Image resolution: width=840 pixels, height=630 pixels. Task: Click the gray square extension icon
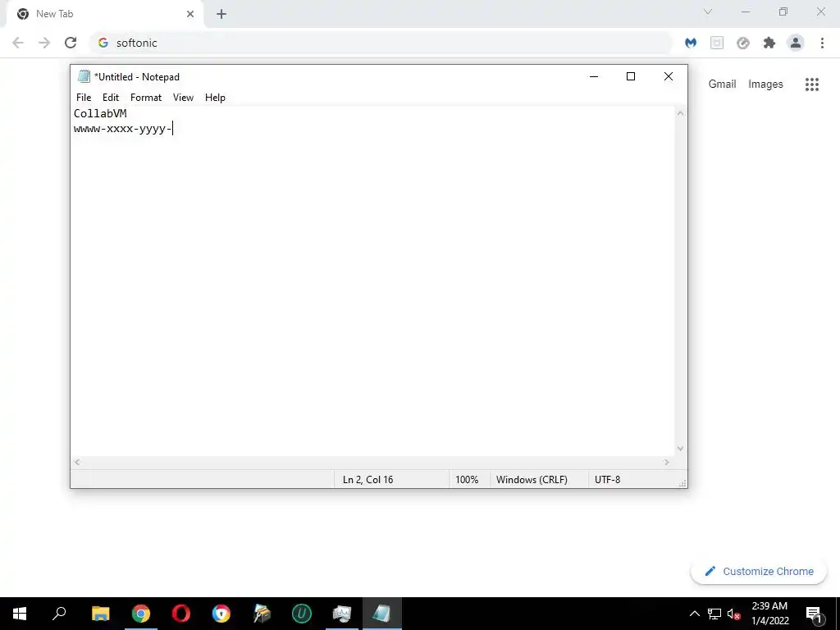coord(717,43)
